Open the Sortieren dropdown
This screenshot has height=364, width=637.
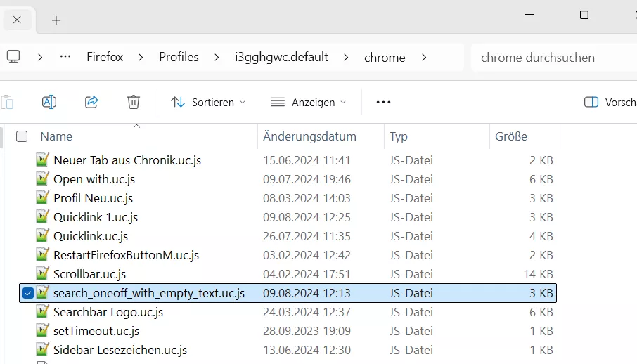208,102
